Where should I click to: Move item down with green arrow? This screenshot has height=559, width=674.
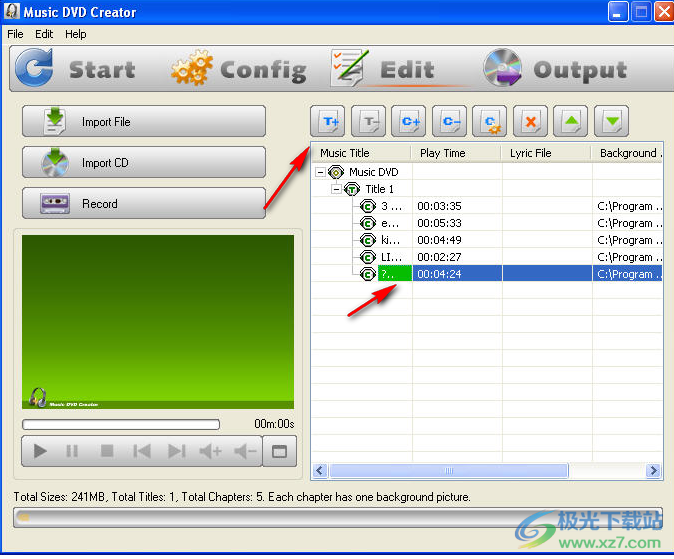click(612, 121)
